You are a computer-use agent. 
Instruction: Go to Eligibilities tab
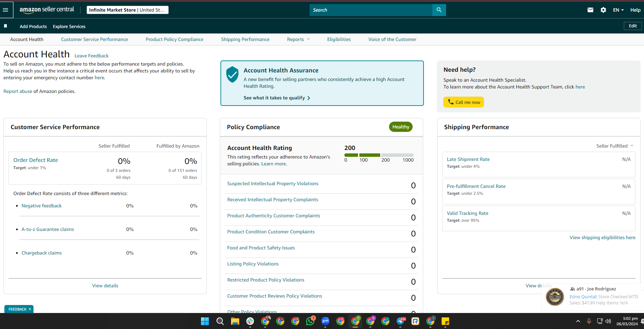(x=339, y=39)
